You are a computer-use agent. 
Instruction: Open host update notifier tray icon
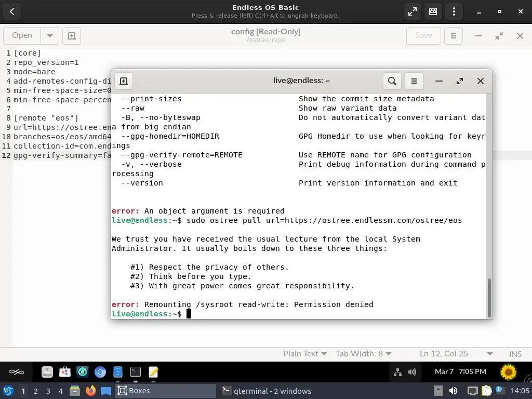[x=500, y=390]
